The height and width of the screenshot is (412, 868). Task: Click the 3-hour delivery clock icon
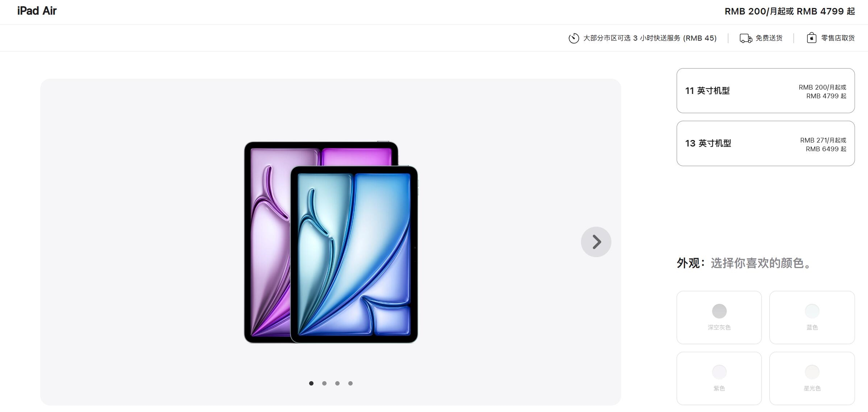[x=574, y=38]
